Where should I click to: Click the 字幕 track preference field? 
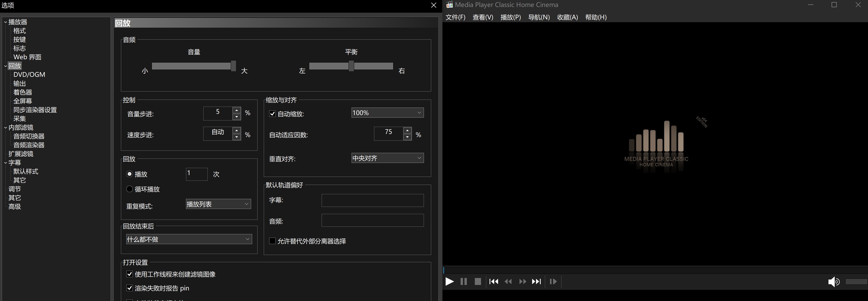coord(372,200)
